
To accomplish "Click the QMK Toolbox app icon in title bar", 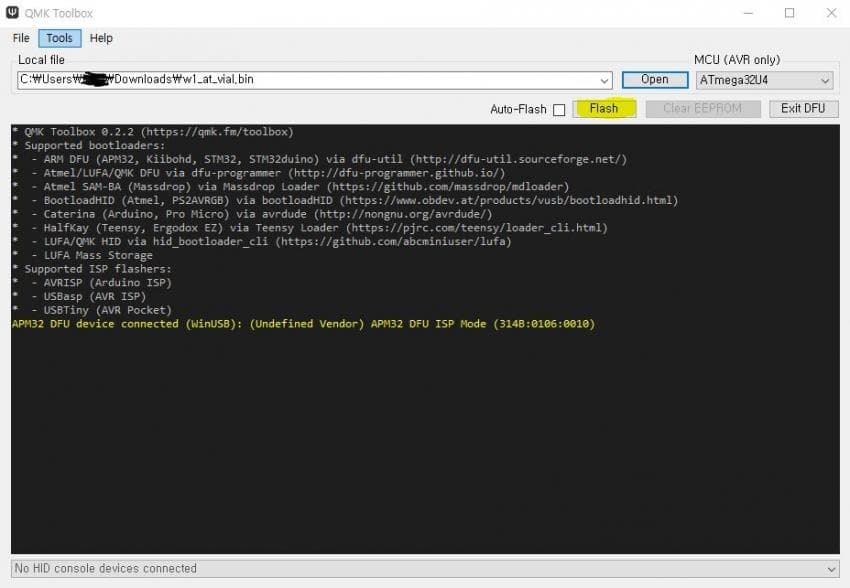I will point(12,12).
